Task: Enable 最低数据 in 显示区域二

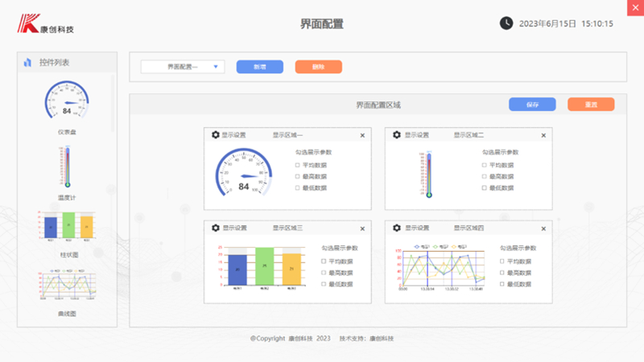Action: [x=485, y=188]
